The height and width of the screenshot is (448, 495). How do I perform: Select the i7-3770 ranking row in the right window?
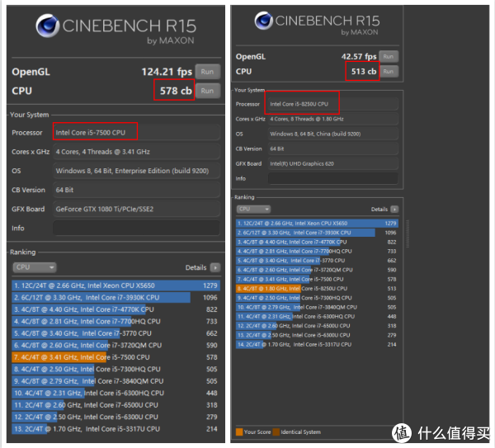(317, 261)
